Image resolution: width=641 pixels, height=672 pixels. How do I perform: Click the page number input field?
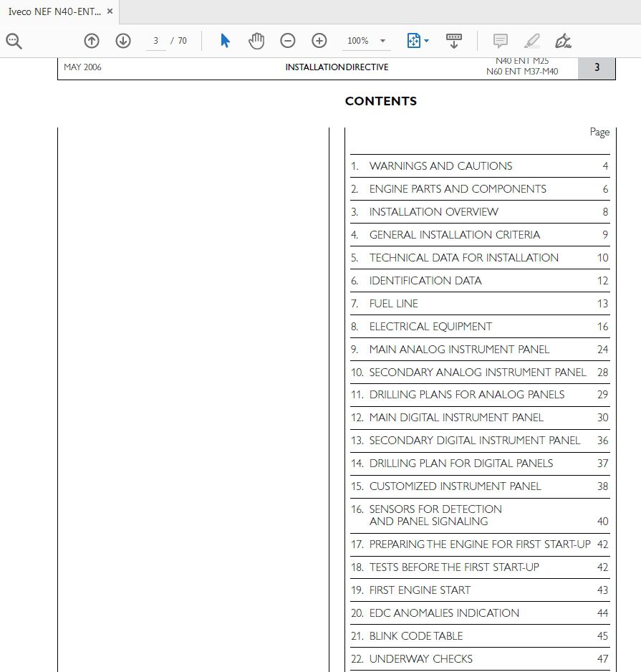click(155, 41)
